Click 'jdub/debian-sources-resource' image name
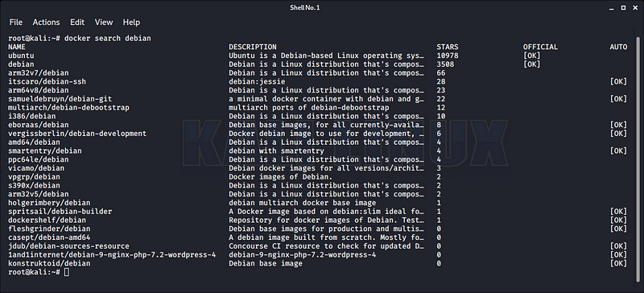This screenshot has width=644, height=293. (x=68, y=246)
